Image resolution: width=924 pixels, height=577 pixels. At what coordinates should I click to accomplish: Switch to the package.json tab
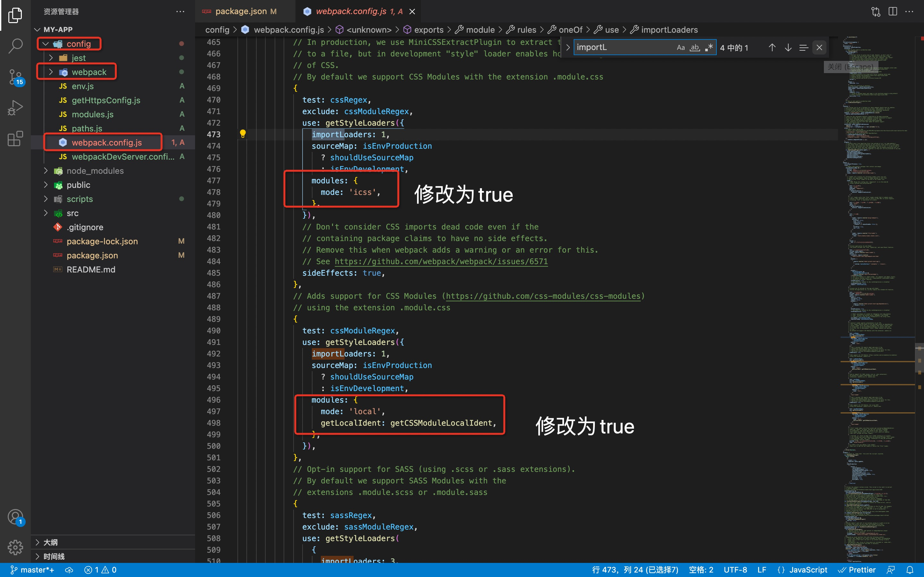241,12
